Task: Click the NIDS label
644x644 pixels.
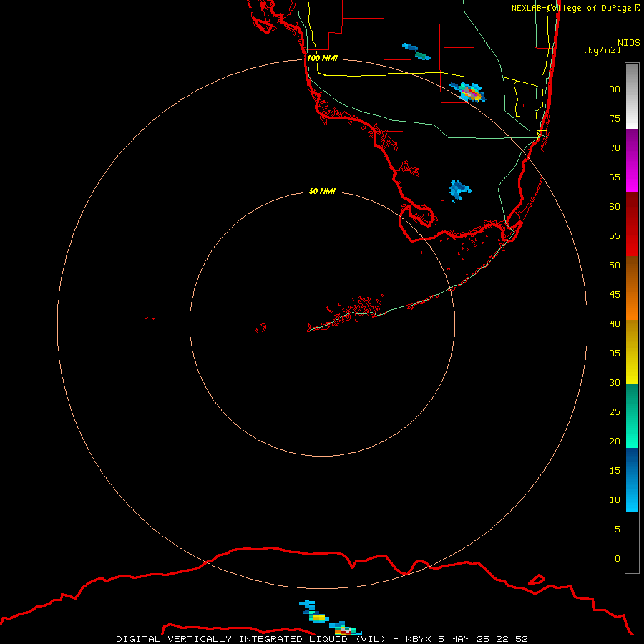Action: tap(628, 42)
